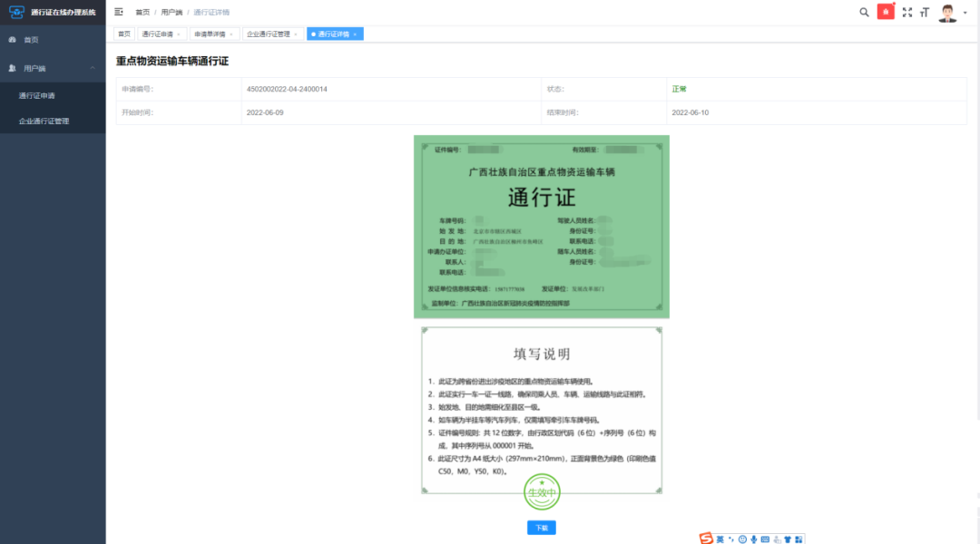Click the Sogou input method logo

[706, 539]
